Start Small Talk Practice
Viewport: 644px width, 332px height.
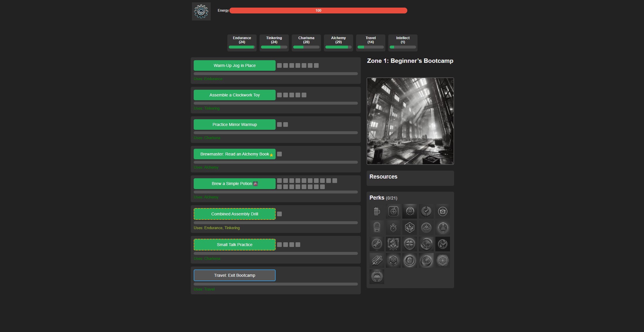coord(235,245)
